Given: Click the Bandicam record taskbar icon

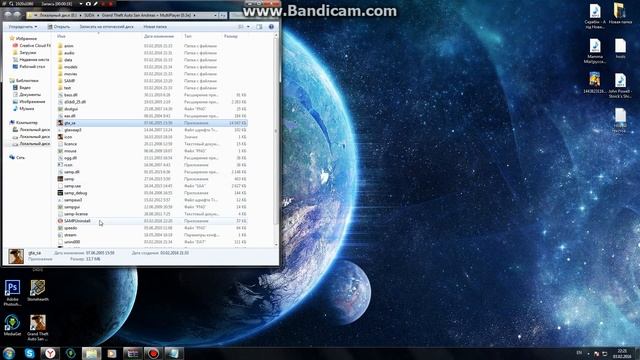Looking at the screenshot, I should pos(153,353).
